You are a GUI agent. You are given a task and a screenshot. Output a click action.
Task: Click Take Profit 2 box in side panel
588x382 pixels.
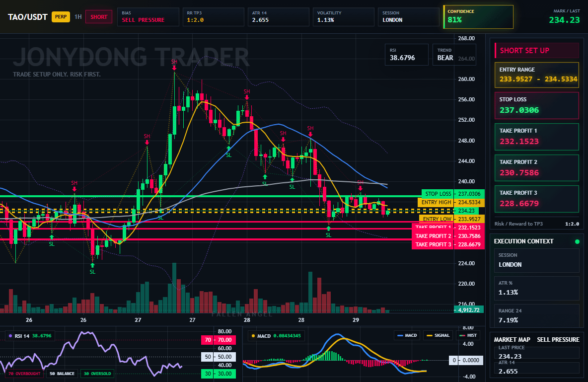click(537, 168)
